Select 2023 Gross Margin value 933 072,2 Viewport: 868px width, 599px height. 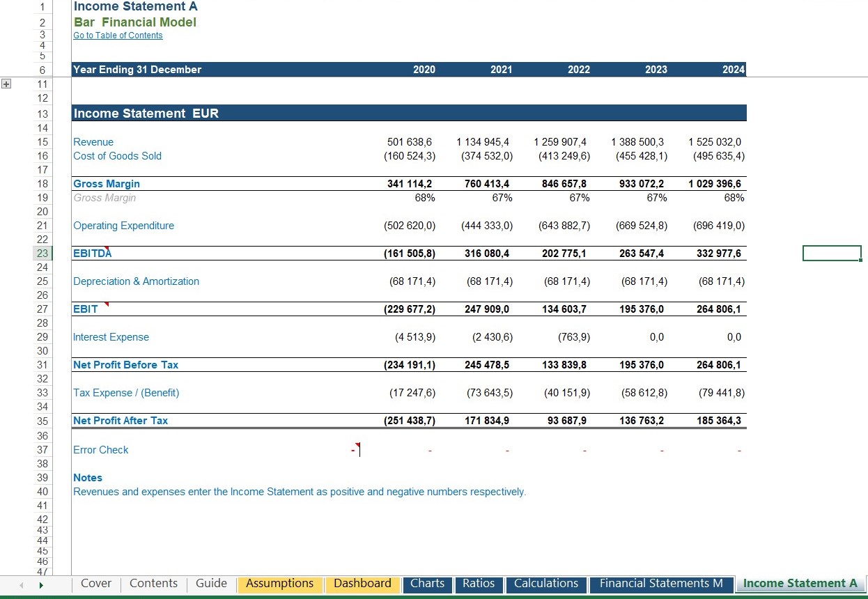coord(642,184)
